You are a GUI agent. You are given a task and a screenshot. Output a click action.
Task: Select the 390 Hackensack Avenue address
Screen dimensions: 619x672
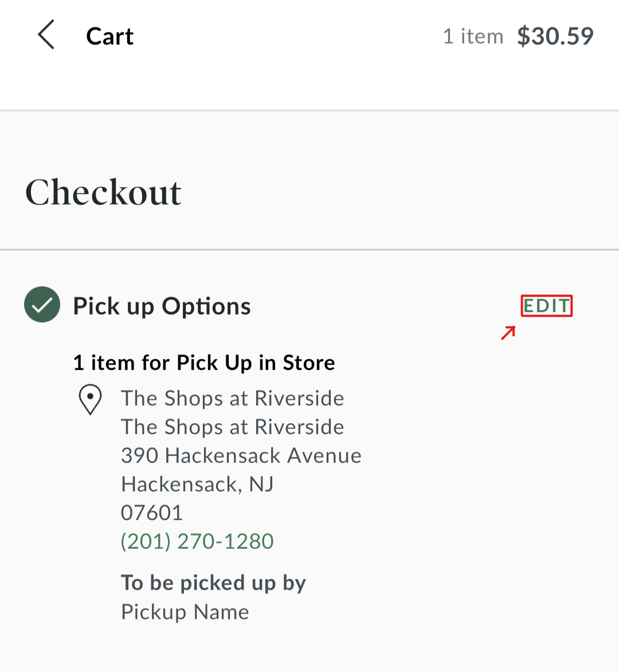[x=241, y=455]
